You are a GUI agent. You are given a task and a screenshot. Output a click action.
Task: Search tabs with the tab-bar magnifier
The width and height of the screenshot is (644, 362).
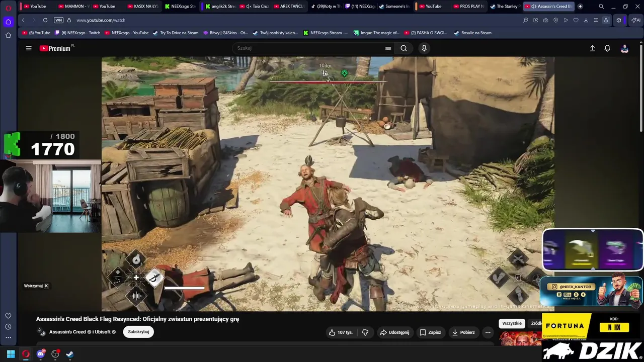coord(601,7)
